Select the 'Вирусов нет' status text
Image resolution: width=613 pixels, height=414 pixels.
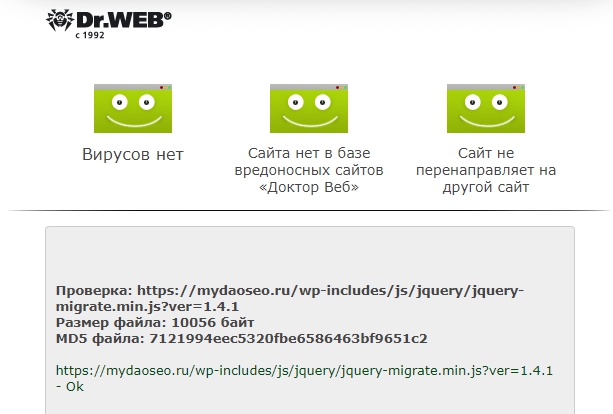click(x=133, y=154)
